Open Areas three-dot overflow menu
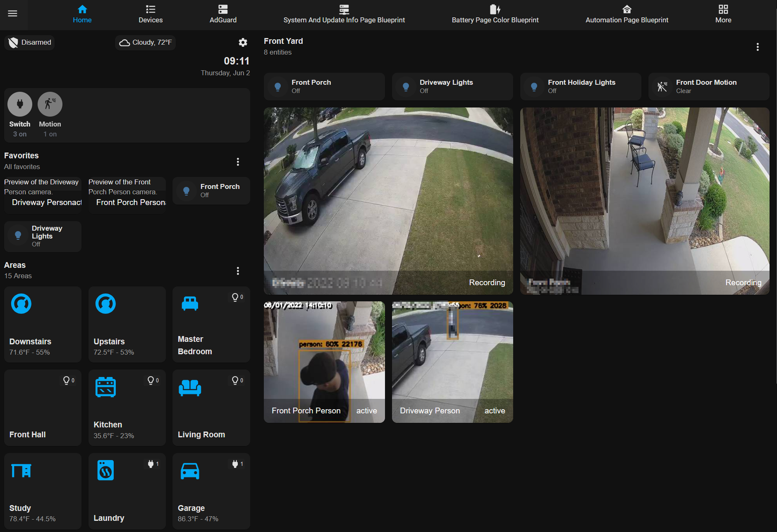 238,271
